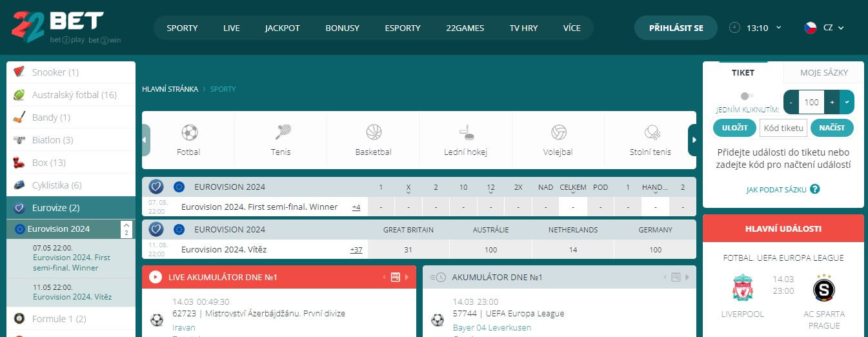Click the save icon in Live Akumulátor header
868x337 pixels.
coord(395,277)
